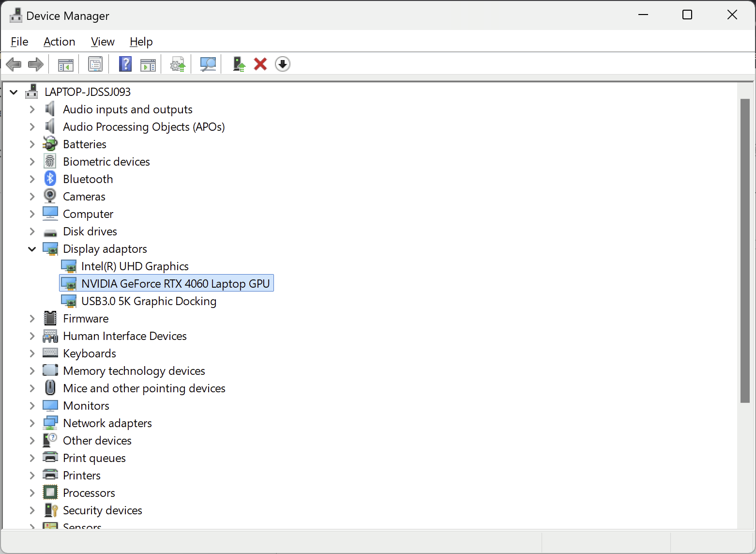Click the Disable device down-arrow icon

[x=283, y=64]
